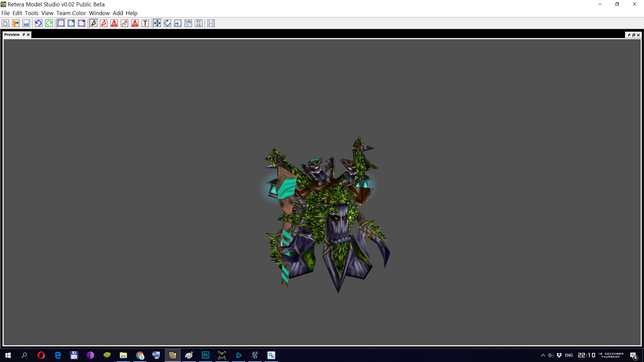Open the View menu
The width and height of the screenshot is (644, 362).
point(47,13)
